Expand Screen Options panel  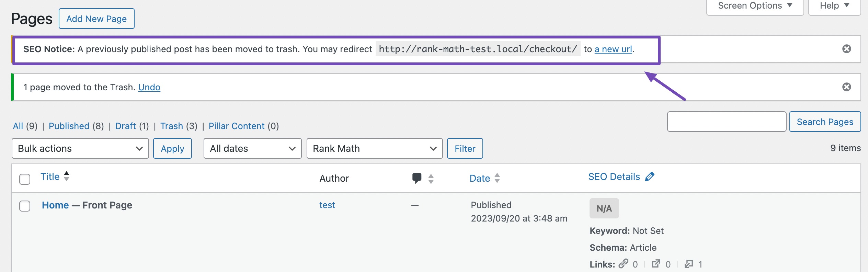(x=755, y=6)
